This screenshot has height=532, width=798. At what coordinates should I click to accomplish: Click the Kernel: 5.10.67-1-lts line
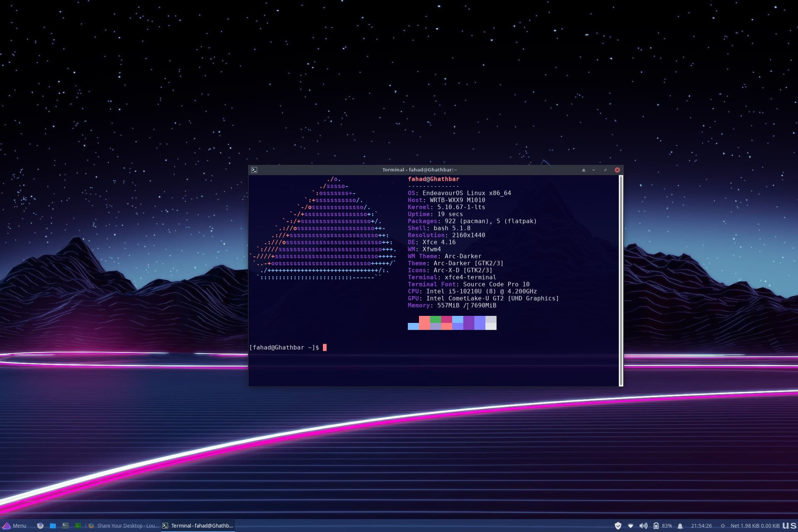(446, 207)
